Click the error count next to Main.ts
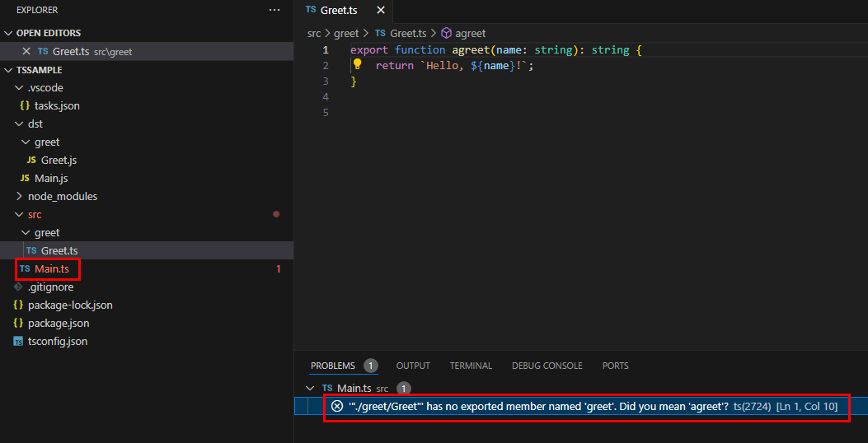 tap(279, 268)
